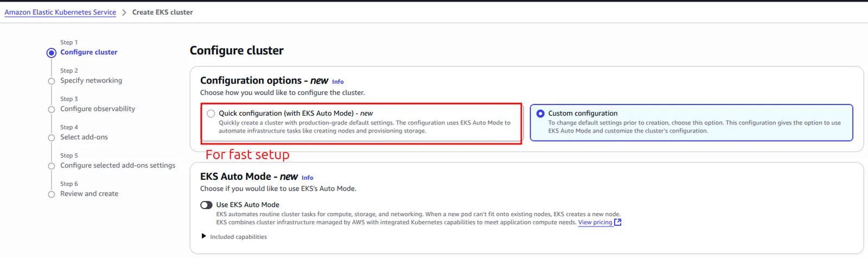This screenshot has width=868, height=258.
Task: Select Step 3 Configure observability
Action: click(x=98, y=109)
